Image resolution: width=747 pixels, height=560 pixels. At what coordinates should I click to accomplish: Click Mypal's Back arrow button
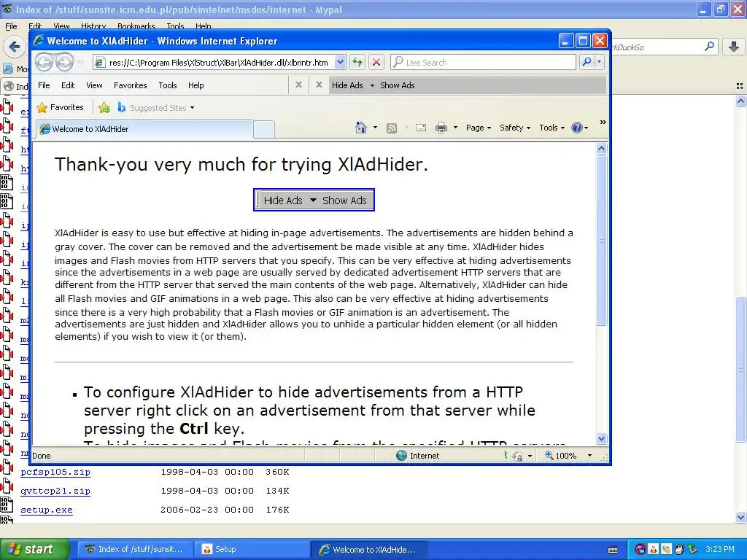point(15,47)
